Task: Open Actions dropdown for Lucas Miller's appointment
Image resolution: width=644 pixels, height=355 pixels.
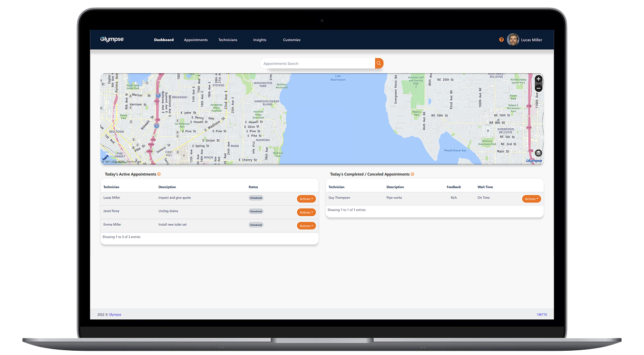Action: coord(306,199)
